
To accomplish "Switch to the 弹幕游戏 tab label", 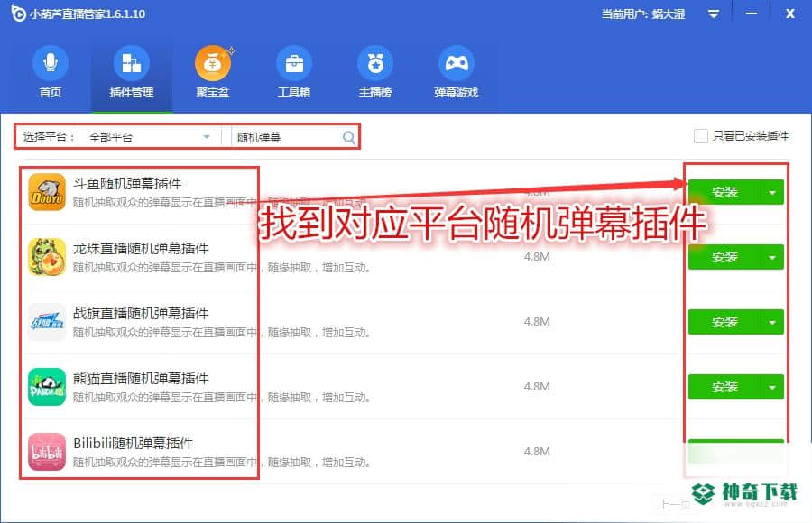I will 457,93.
